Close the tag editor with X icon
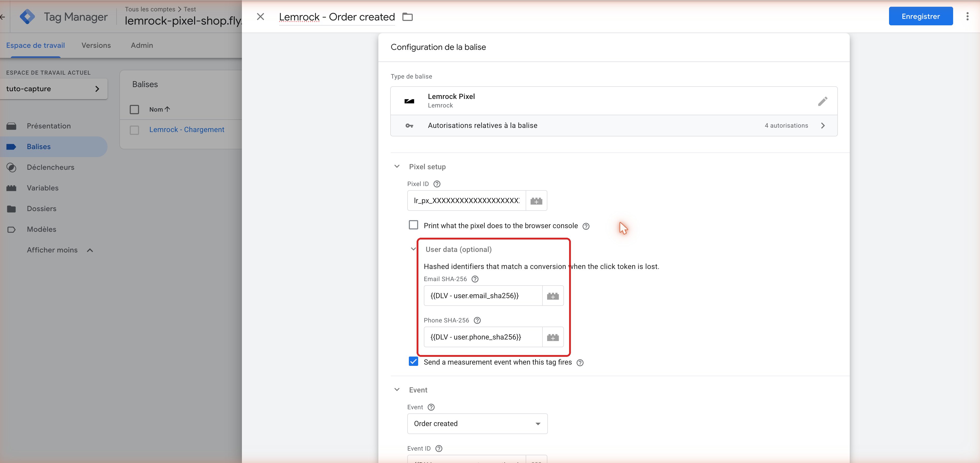 [260, 17]
